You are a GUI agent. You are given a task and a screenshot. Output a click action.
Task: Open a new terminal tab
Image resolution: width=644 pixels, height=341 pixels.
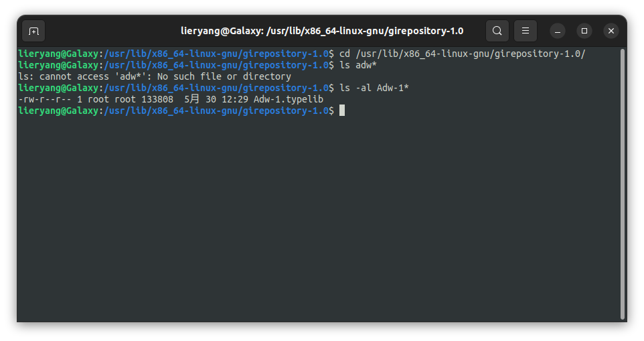pos(33,31)
